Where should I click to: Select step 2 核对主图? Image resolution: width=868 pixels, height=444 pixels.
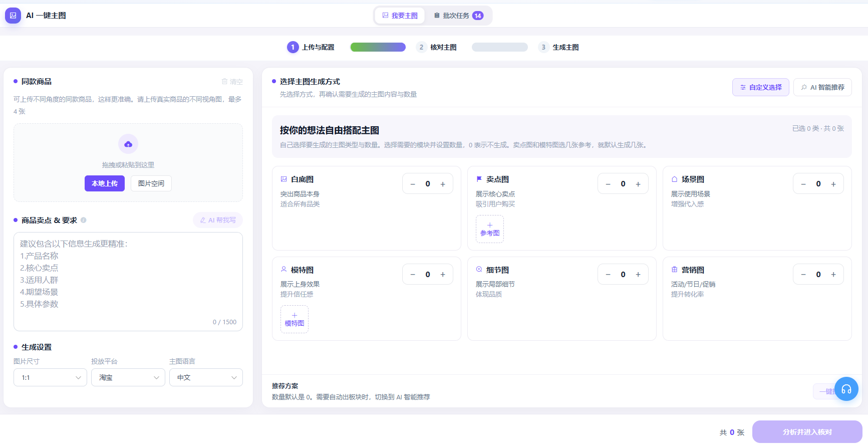click(436, 47)
